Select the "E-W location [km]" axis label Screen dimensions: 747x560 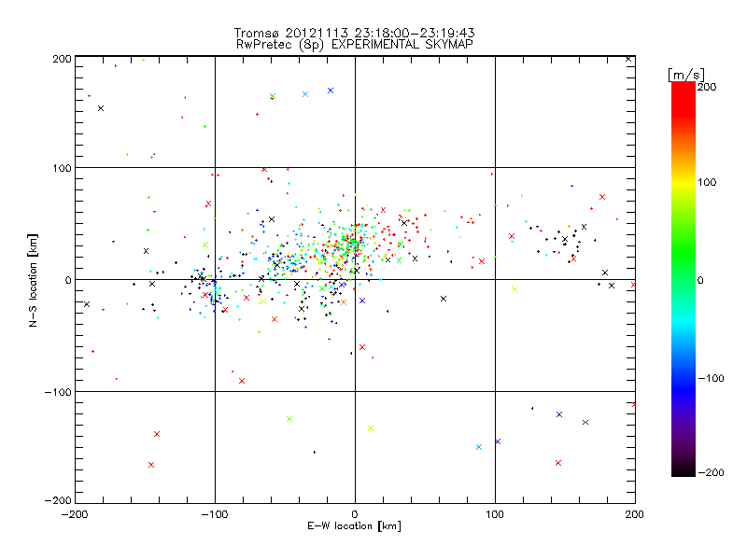click(354, 526)
